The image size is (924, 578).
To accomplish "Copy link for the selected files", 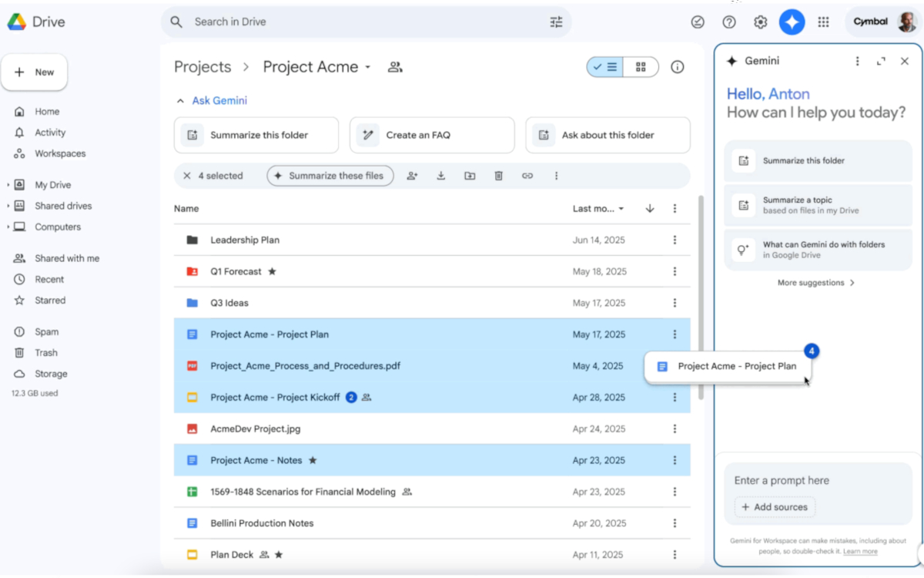I will pos(527,176).
